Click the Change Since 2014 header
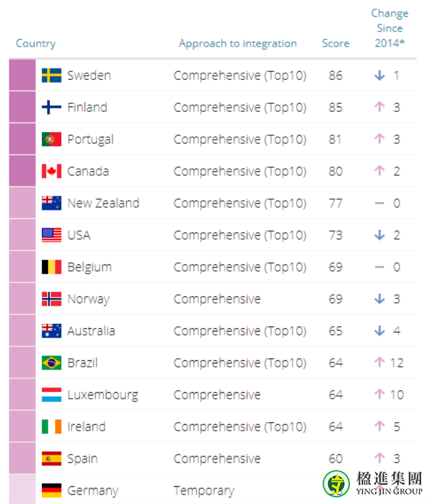This screenshot has height=504, width=429. click(390, 28)
